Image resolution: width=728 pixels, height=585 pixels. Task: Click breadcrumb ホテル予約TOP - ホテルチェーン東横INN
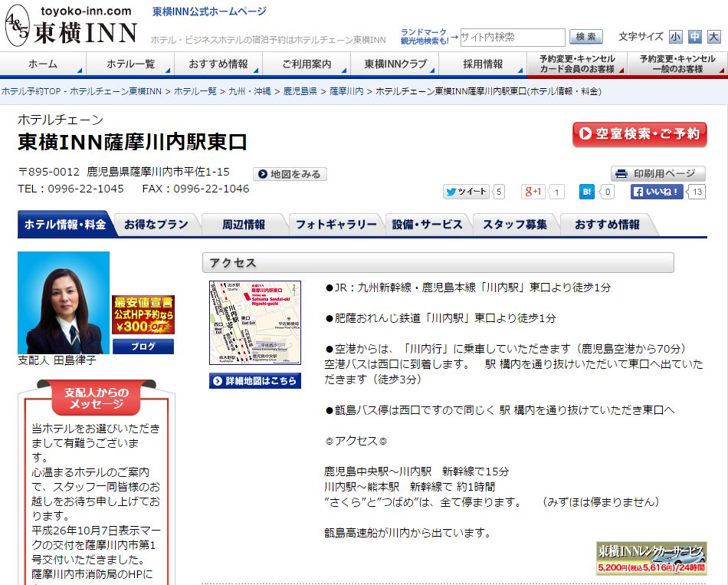[x=81, y=91]
